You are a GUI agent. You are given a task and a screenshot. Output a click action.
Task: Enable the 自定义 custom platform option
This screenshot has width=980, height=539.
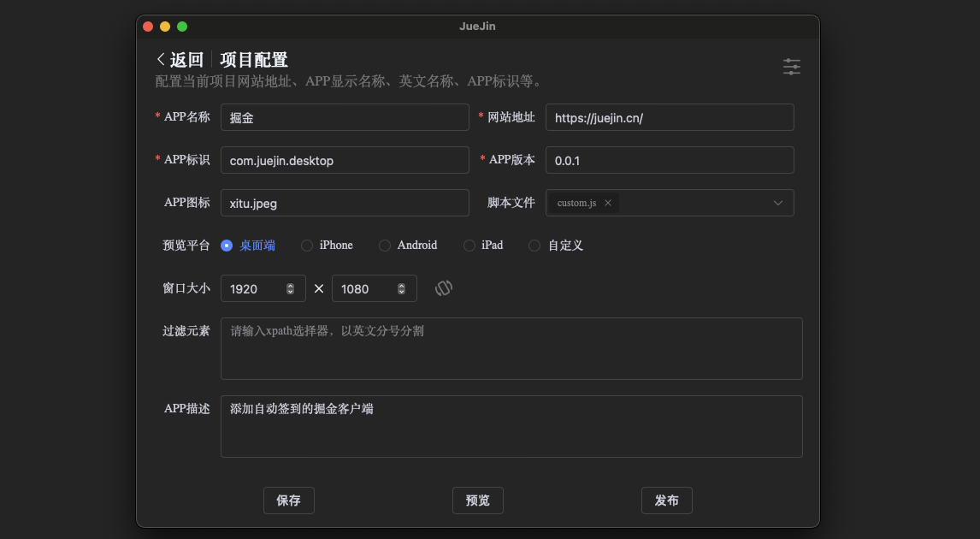click(534, 246)
